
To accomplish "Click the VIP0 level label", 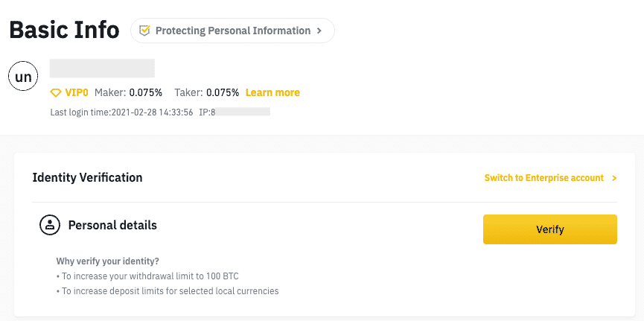I will 77,92.
